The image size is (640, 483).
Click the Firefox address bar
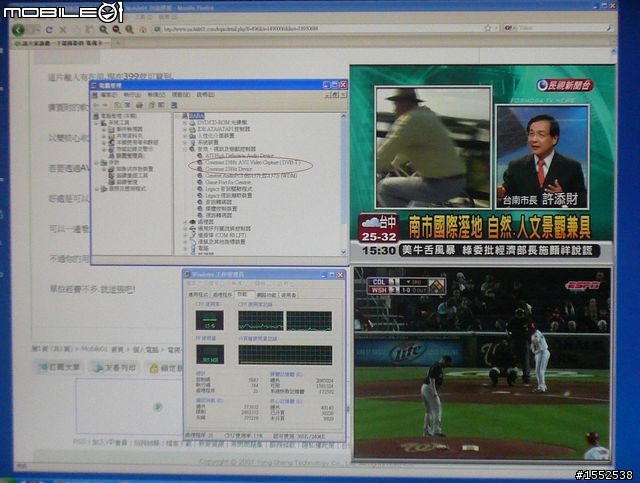(x=320, y=29)
